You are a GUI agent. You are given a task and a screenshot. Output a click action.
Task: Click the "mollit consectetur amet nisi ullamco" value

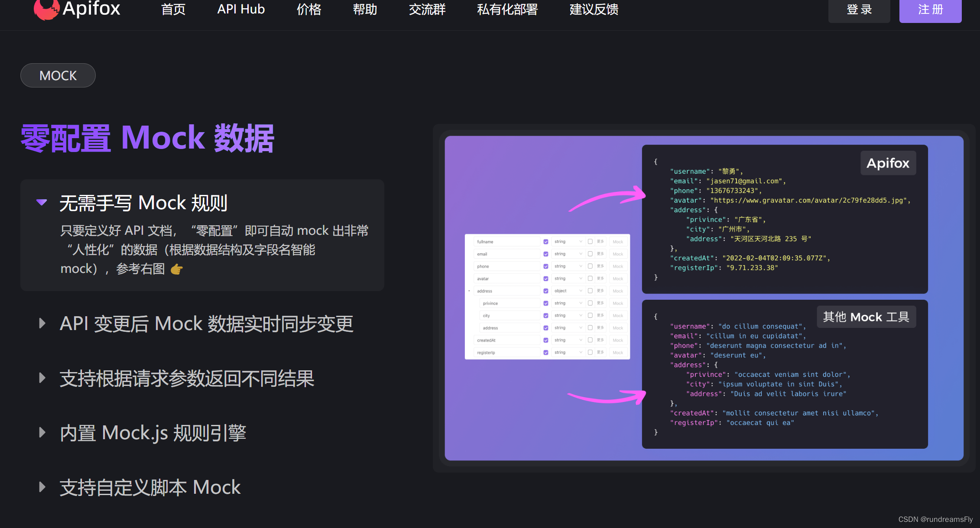click(x=798, y=413)
